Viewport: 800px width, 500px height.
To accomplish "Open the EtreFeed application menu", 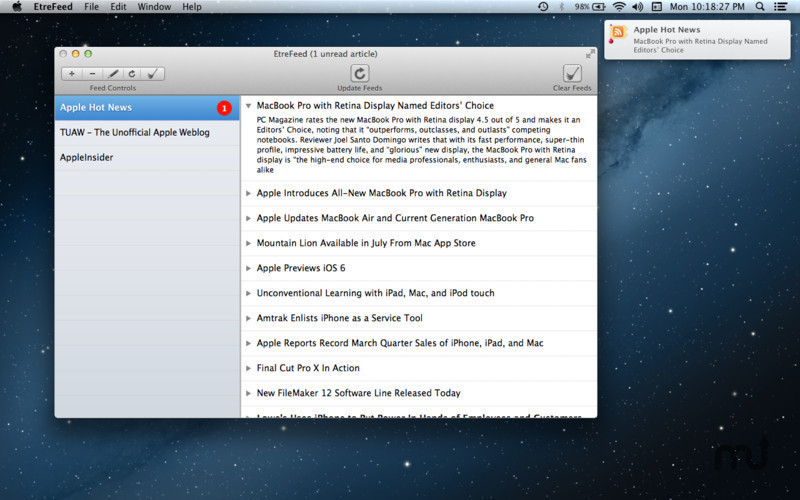I will [53, 7].
